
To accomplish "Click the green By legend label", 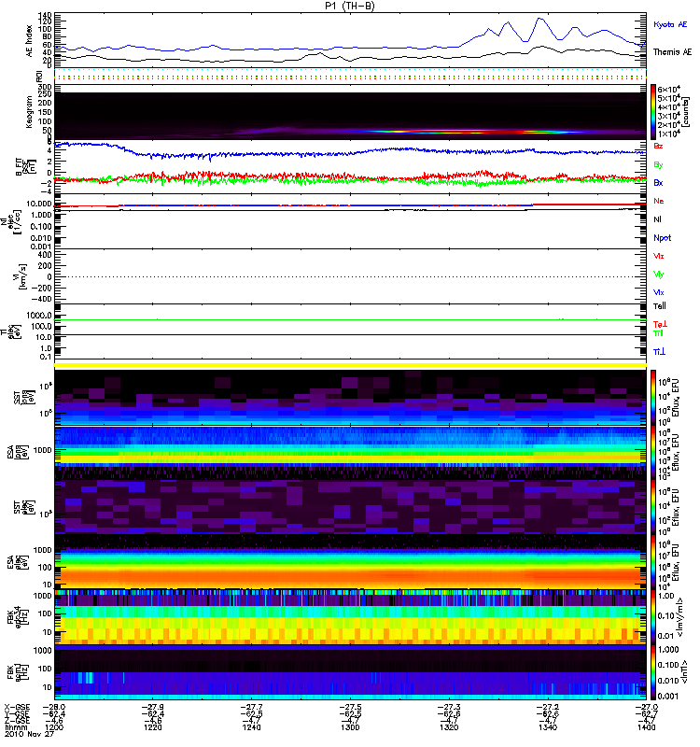I will click(x=658, y=164).
